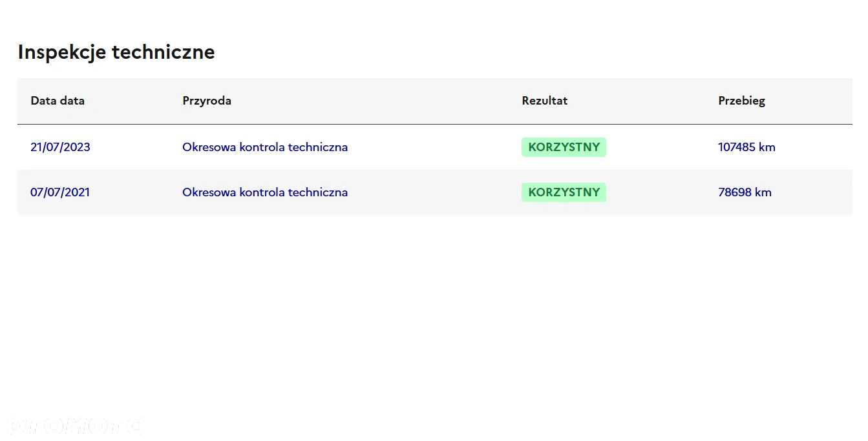The image size is (868, 441).
Task: Click the km unit beside 78698
Action: 763,192
